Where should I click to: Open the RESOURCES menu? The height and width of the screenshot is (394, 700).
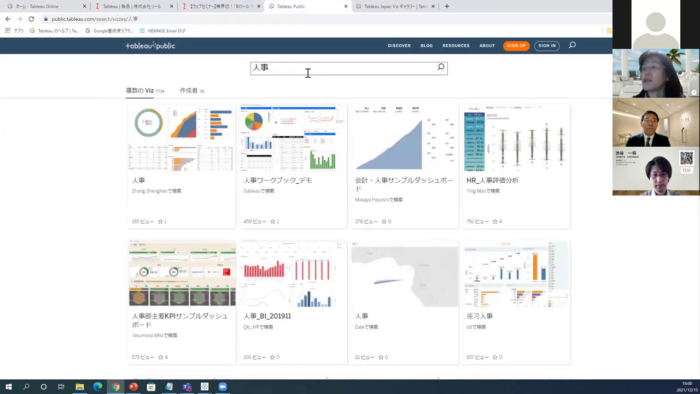(456, 46)
